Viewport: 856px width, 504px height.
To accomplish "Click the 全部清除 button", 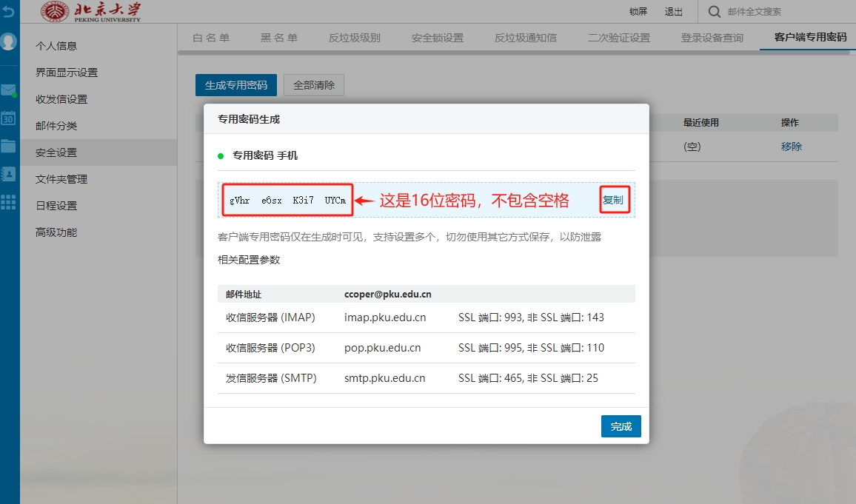I will [x=314, y=85].
